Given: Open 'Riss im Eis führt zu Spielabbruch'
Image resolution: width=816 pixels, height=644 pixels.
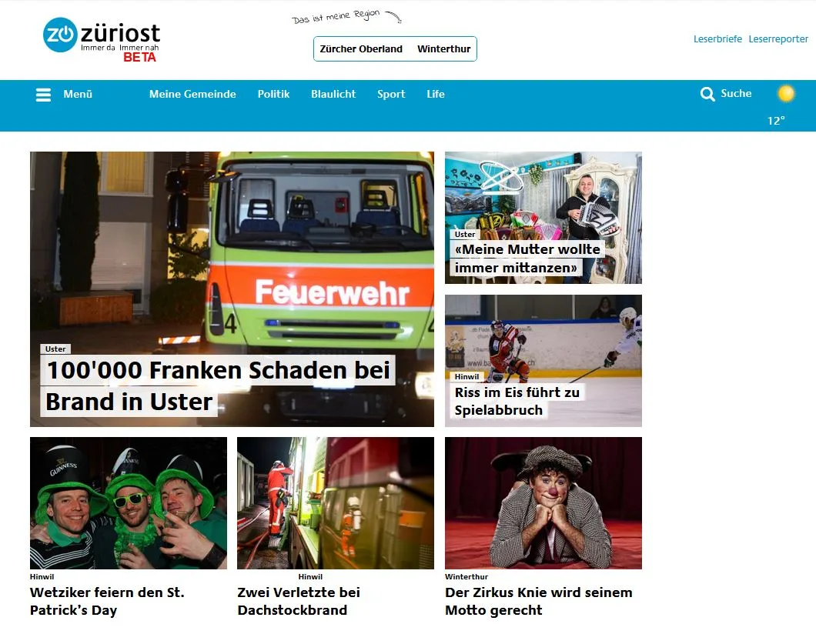Looking at the screenshot, I should point(517,401).
